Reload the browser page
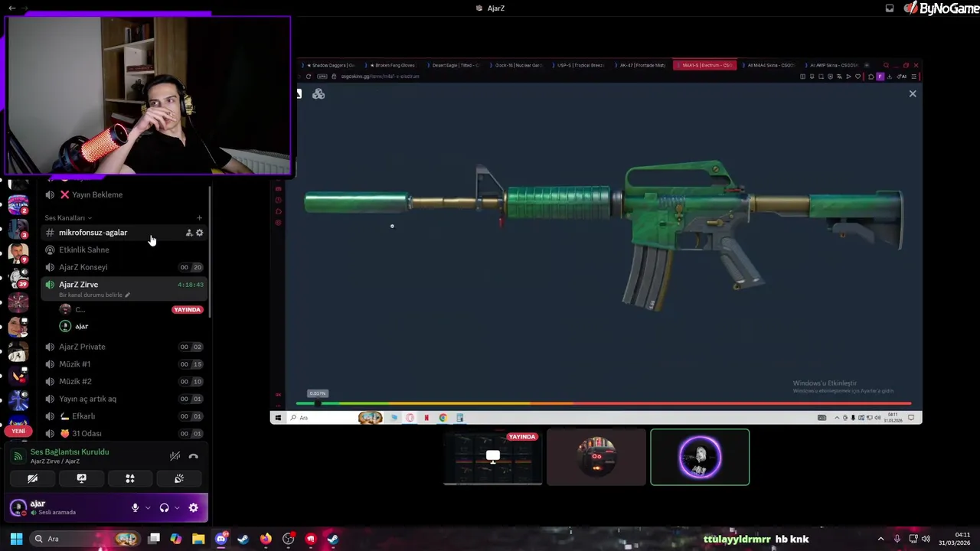Screen dimensions: 980x551 pyautogui.click(x=309, y=77)
